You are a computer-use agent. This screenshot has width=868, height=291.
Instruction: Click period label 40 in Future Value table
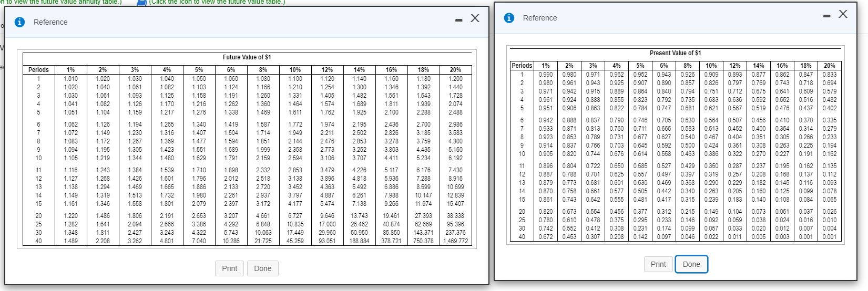38,241
